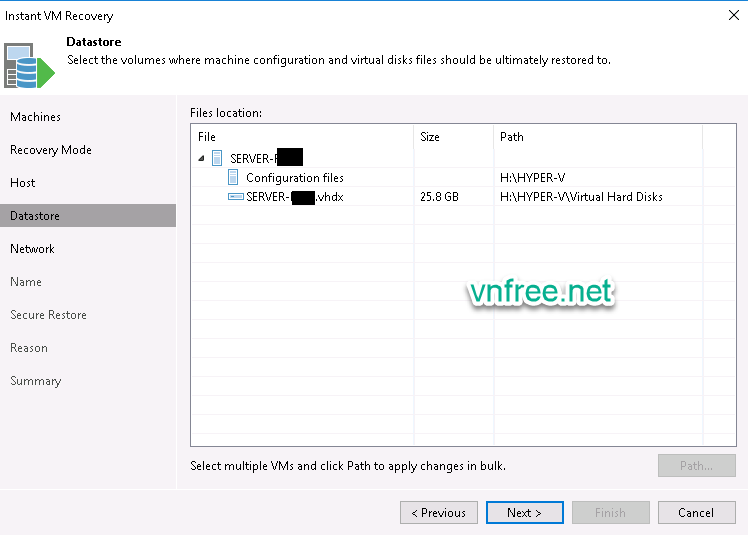Click the Configuration files document icon
The image size is (748, 535).
point(233,178)
